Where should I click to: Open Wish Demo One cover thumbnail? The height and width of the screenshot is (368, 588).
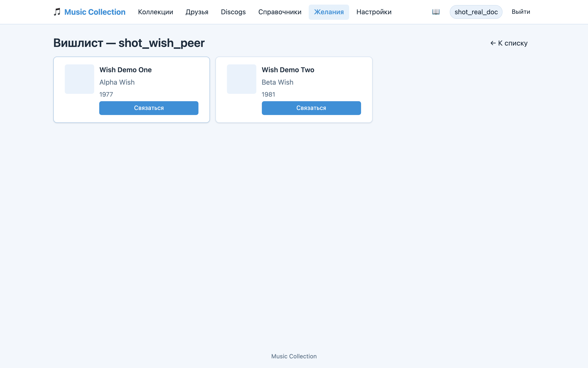[79, 79]
